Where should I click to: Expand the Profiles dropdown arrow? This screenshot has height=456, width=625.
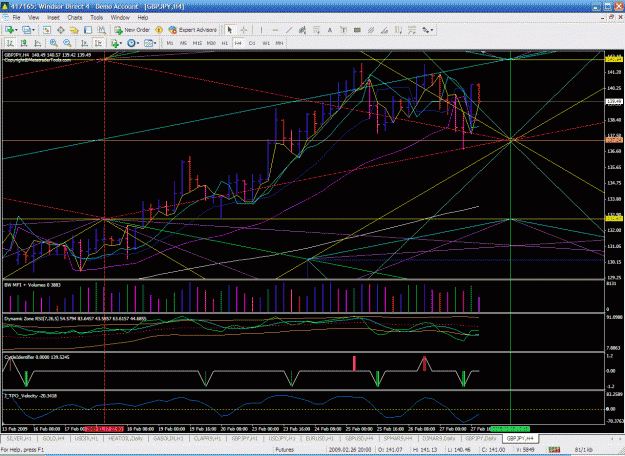coord(33,30)
